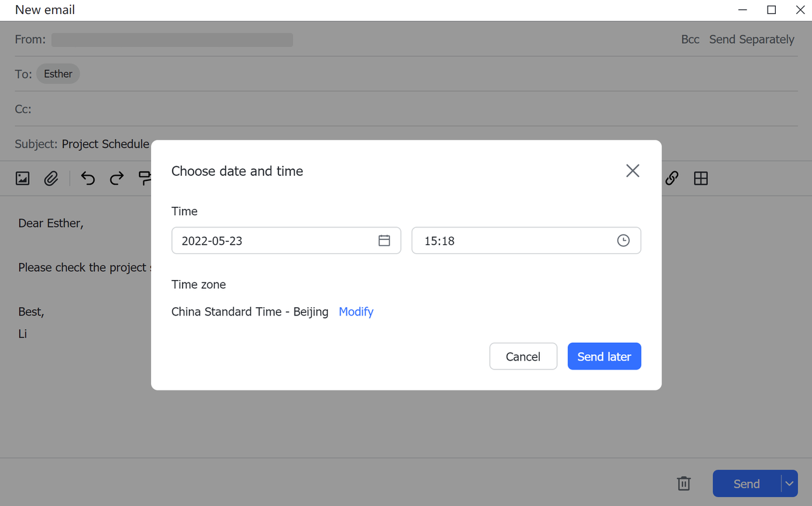Click the insert table icon
This screenshot has height=506, width=812.
(701, 178)
